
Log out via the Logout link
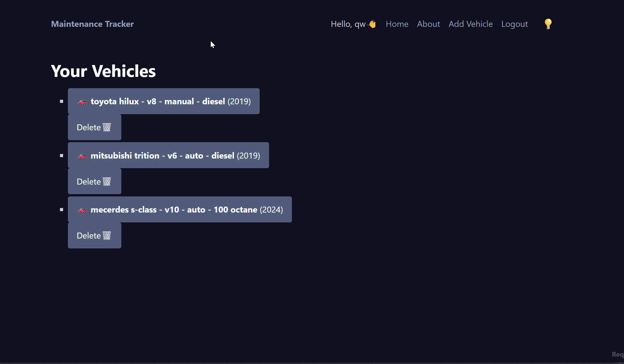click(x=514, y=24)
